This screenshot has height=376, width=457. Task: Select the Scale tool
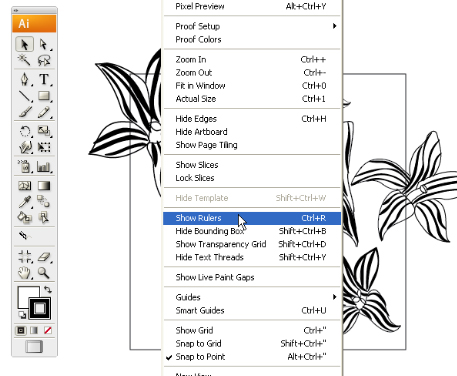coord(44,131)
